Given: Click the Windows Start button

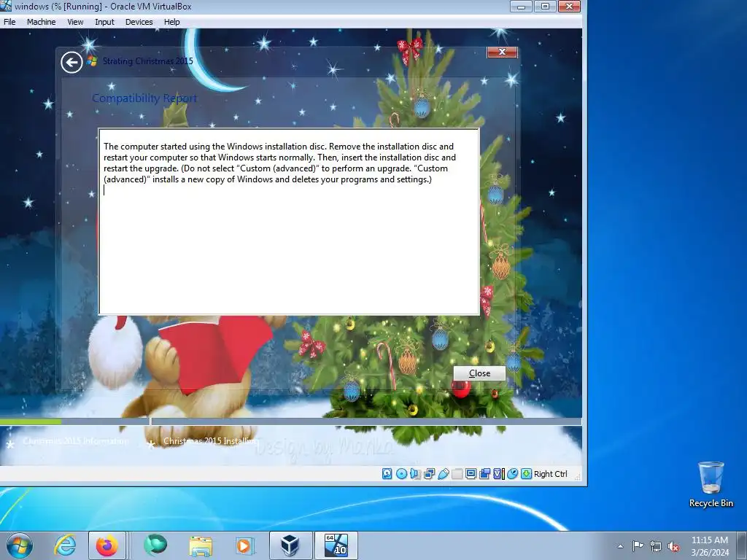Looking at the screenshot, I should [x=20, y=545].
